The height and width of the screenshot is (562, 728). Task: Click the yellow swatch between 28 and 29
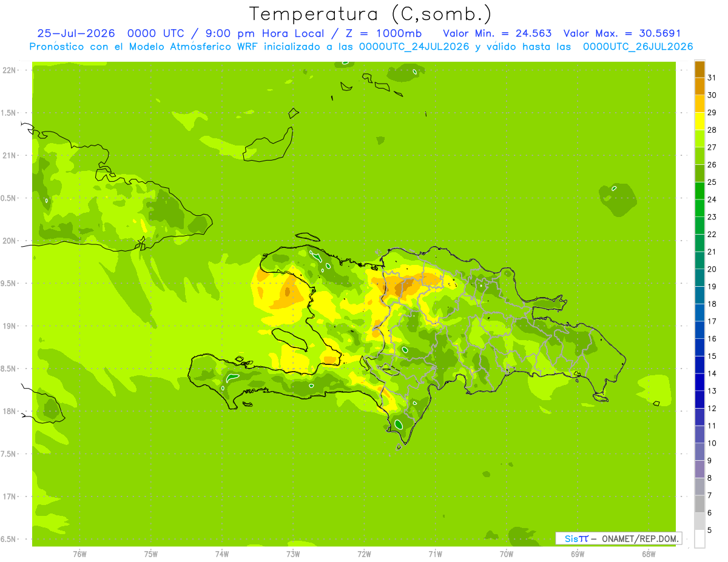point(699,121)
